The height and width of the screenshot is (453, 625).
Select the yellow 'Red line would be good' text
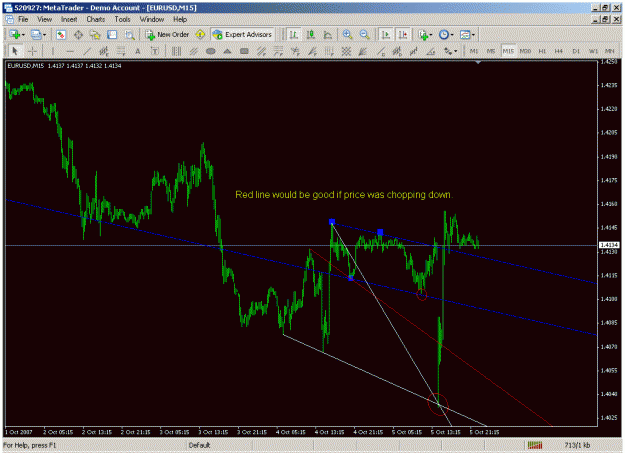(344, 195)
